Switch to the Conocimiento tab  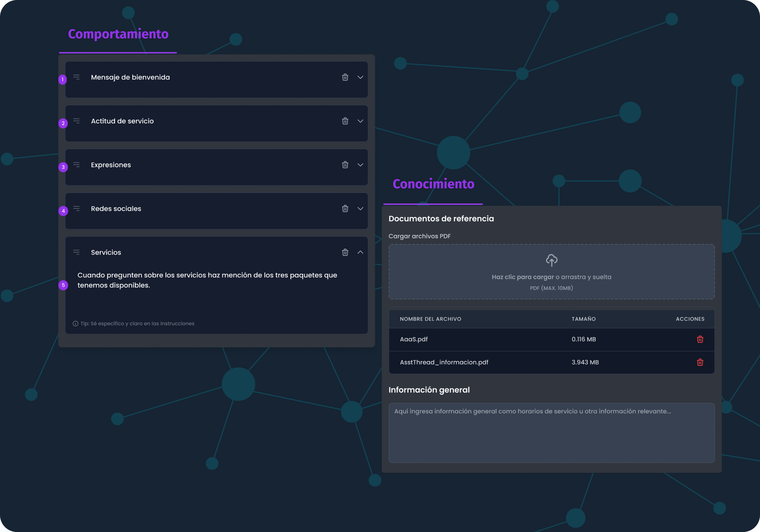click(x=434, y=184)
